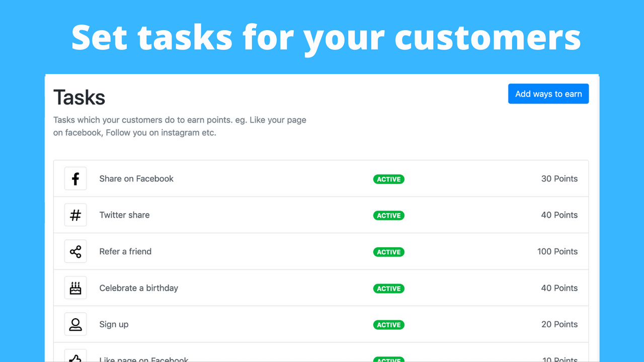Toggle the ACTIVE status of Twitter share
Viewport: 644px width, 362px height.
pos(388,215)
